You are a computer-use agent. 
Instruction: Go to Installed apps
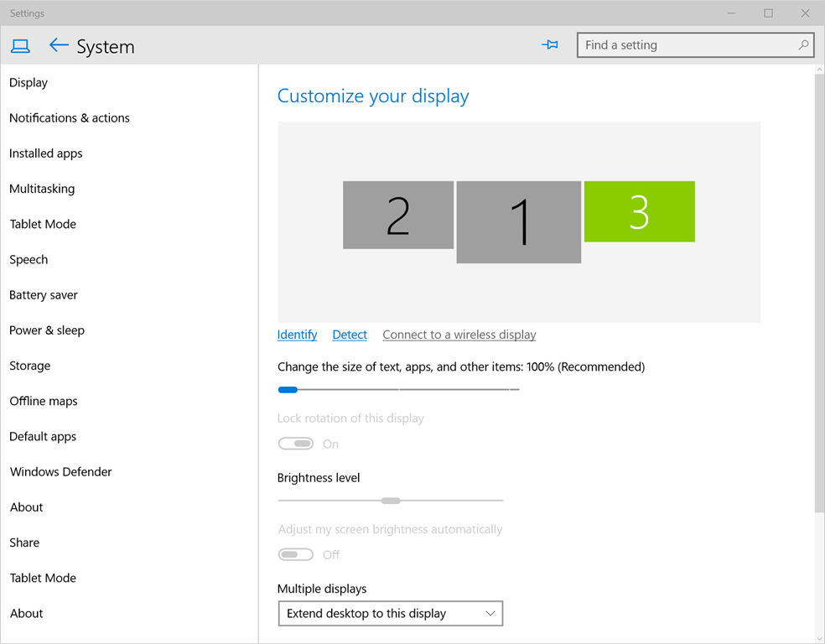tap(46, 153)
